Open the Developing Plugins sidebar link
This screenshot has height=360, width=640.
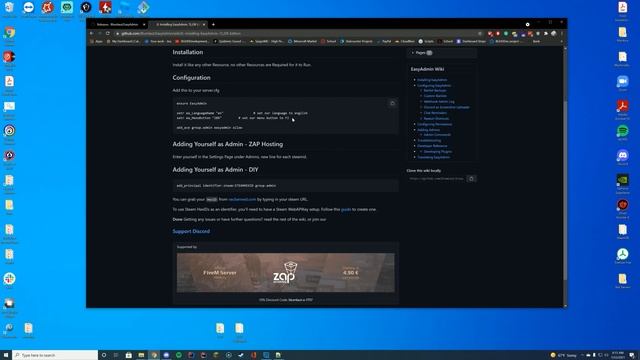pyautogui.click(x=438, y=151)
